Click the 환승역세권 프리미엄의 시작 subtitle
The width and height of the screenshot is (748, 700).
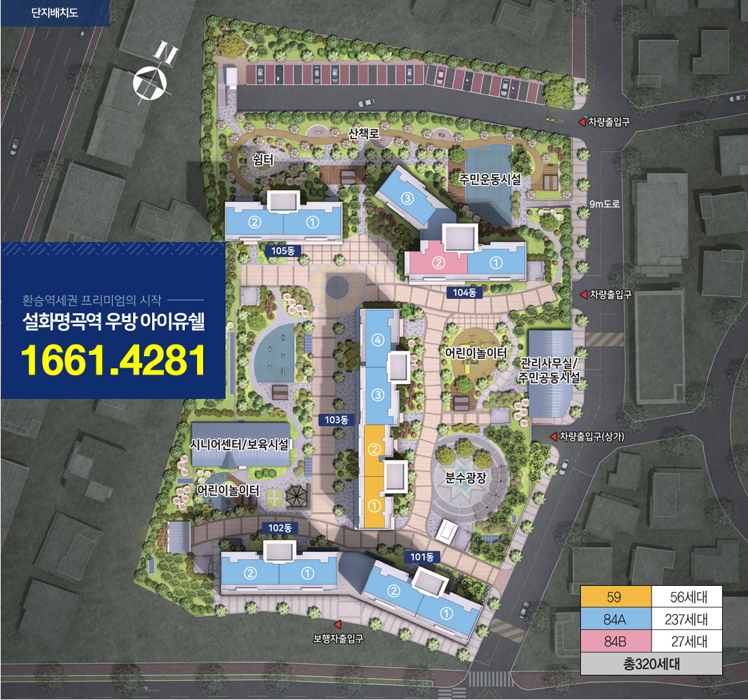coord(92,300)
